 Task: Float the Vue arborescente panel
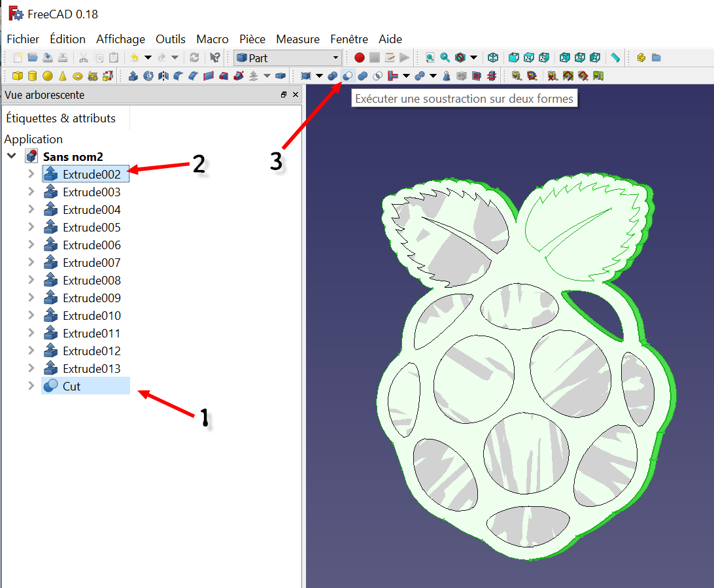tap(284, 95)
